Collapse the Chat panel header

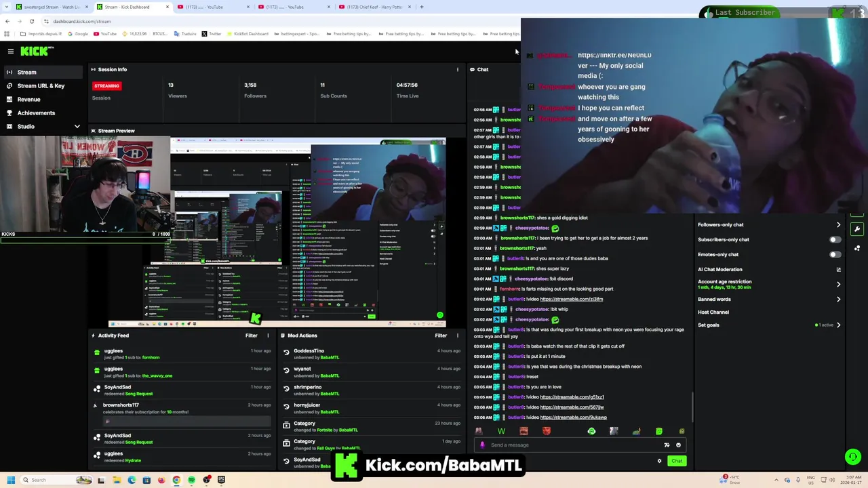(x=472, y=69)
